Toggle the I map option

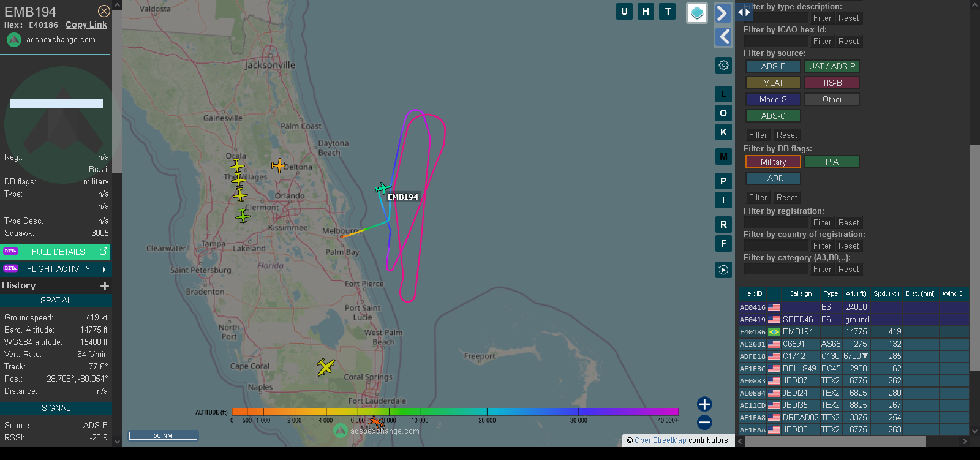coord(723,200)
